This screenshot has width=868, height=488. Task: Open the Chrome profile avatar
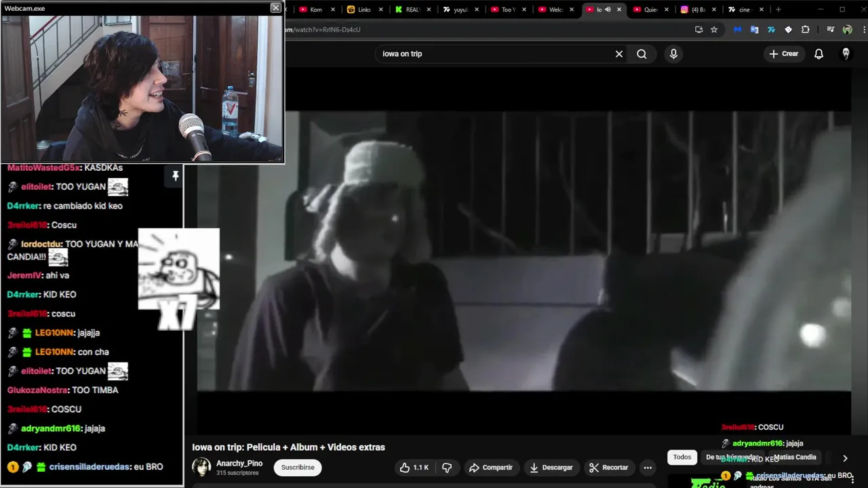coord(847,30)
